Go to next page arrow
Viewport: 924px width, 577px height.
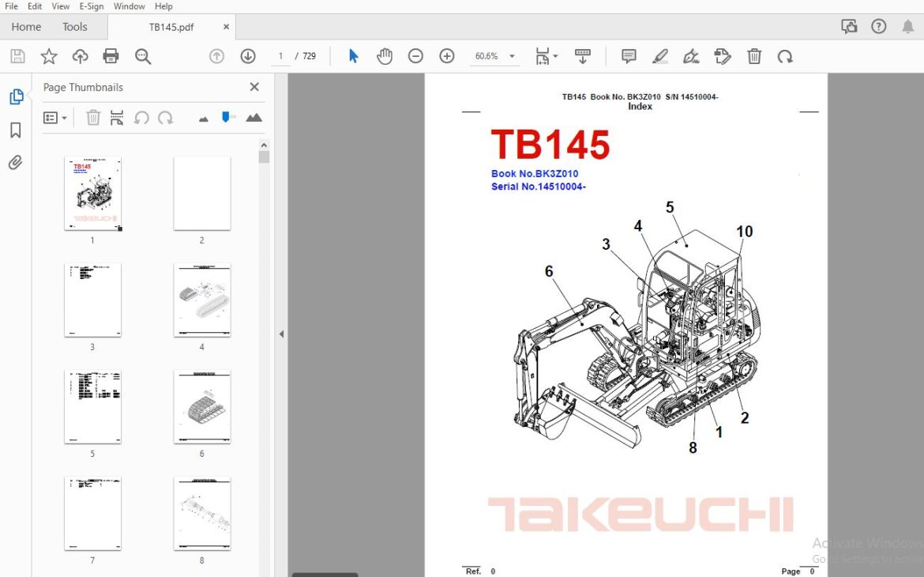pos(248,57)
